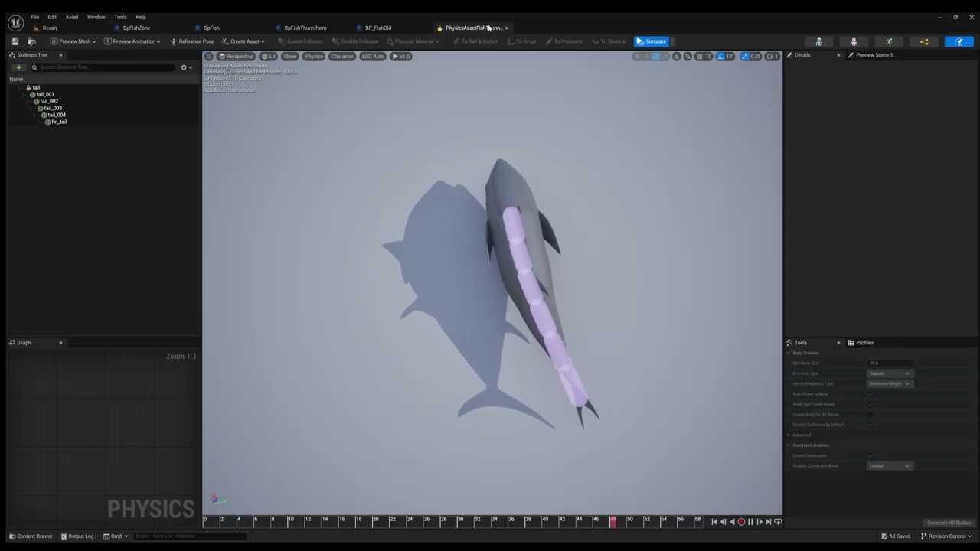Select the translate transform tool in viewport
The width and height of the screenshot is (980, 551).
click(646, 56)
